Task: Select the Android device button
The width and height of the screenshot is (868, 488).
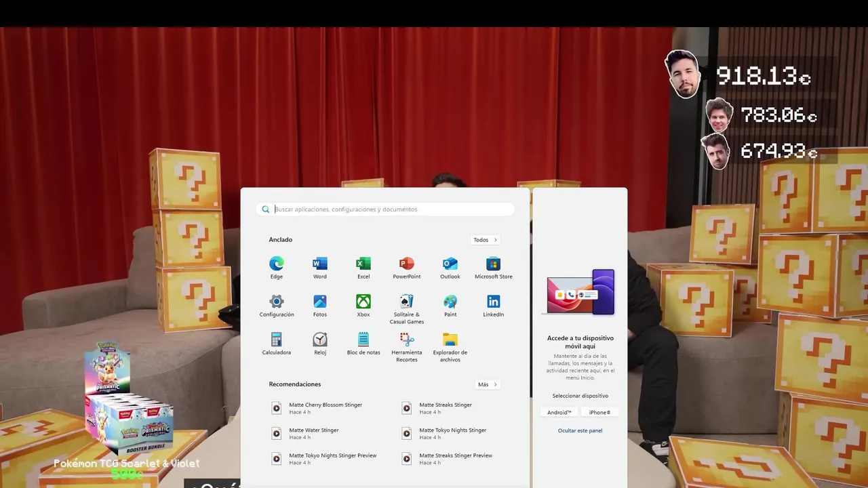Action: click(x=559, y=412)
